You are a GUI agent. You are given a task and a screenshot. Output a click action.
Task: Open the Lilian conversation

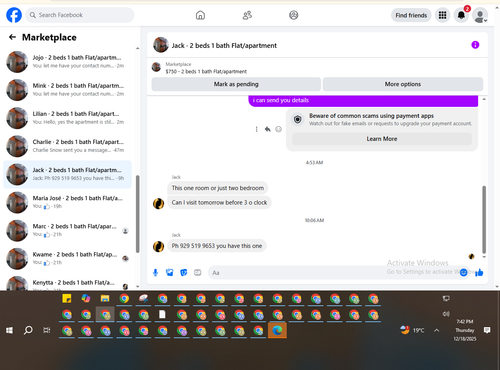pyautogui.click(x=67, y=118)
